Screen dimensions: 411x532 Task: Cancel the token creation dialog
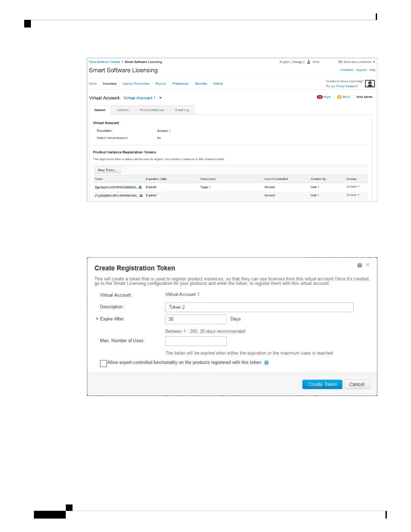(357, 385)
